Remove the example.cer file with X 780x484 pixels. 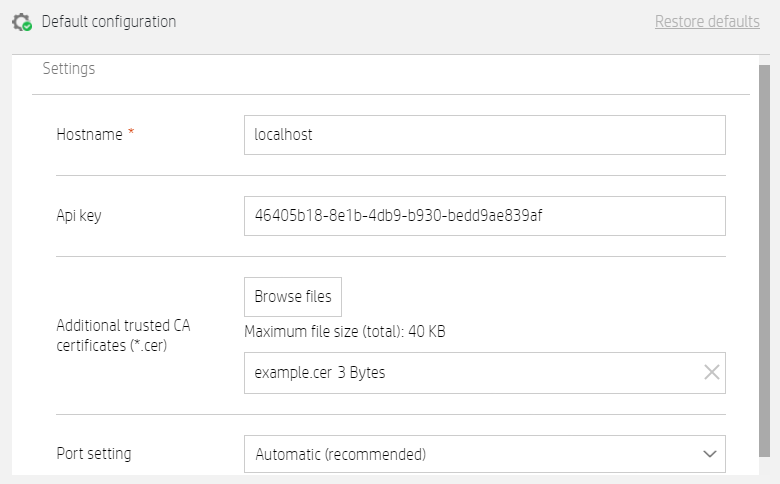pos(712,373)
